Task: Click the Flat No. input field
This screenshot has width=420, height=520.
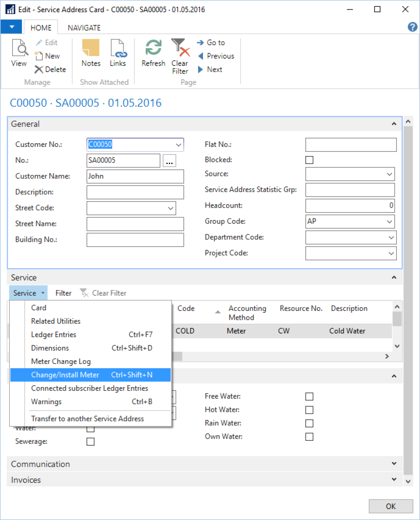Action: pos(351,145)
